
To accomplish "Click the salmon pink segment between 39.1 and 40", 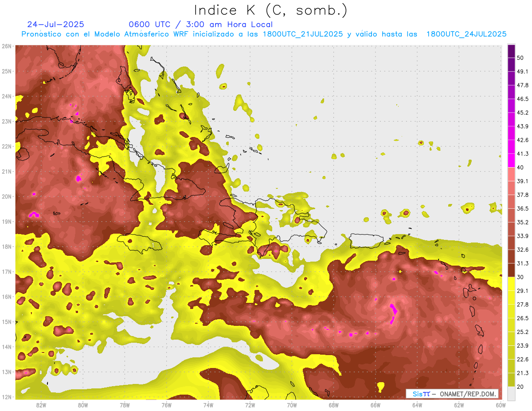I will 511,174.
